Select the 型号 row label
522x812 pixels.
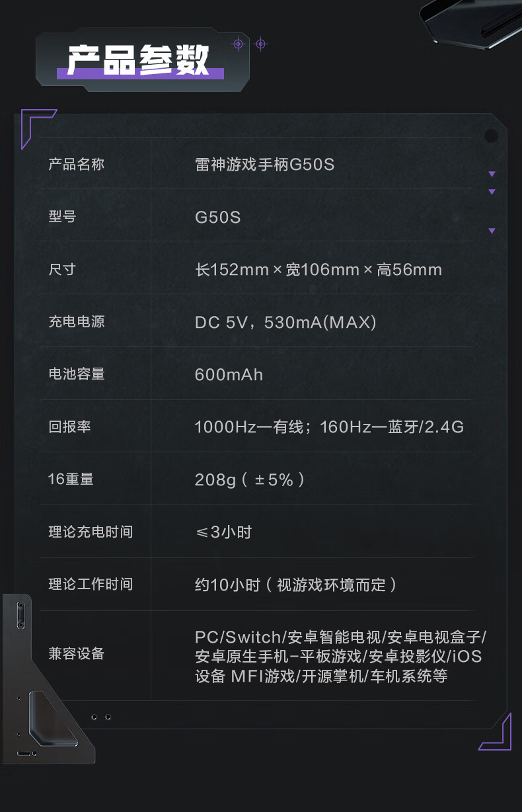point(62,216)
